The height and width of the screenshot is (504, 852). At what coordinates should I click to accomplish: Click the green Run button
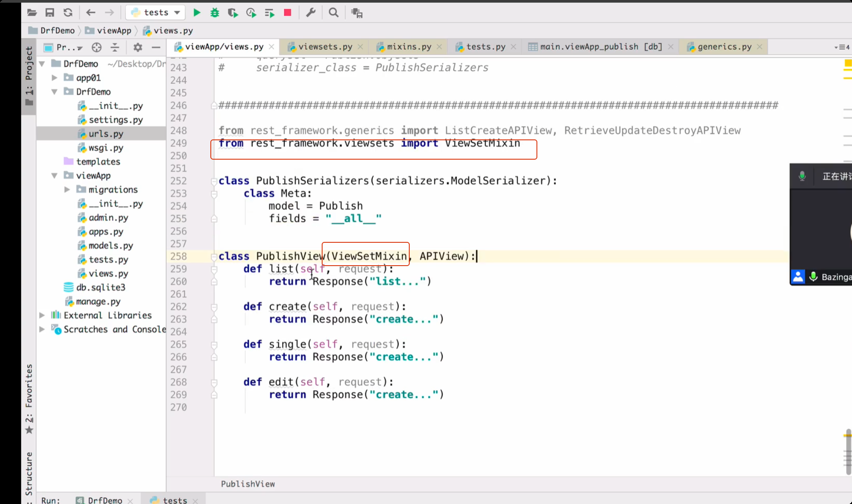click(x=197, y=13)
